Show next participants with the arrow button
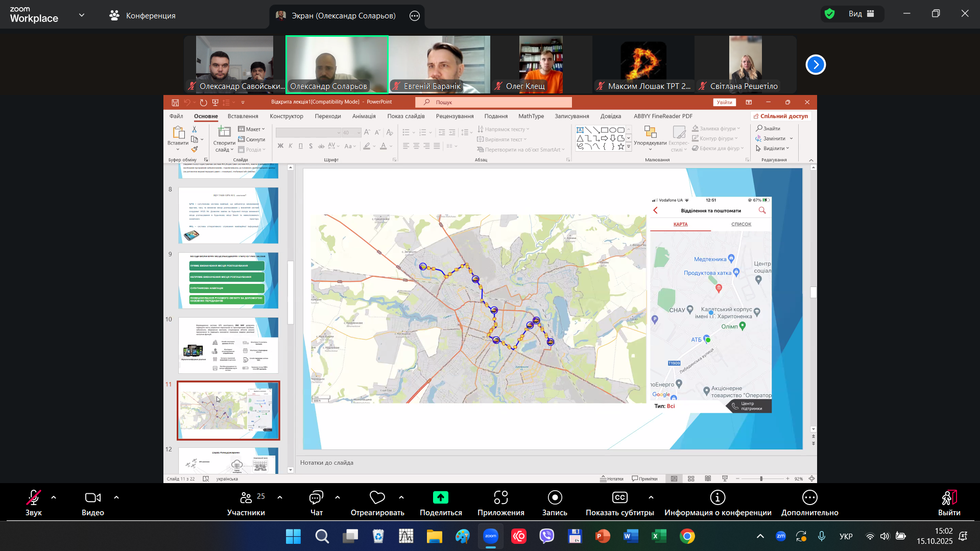 816,65
